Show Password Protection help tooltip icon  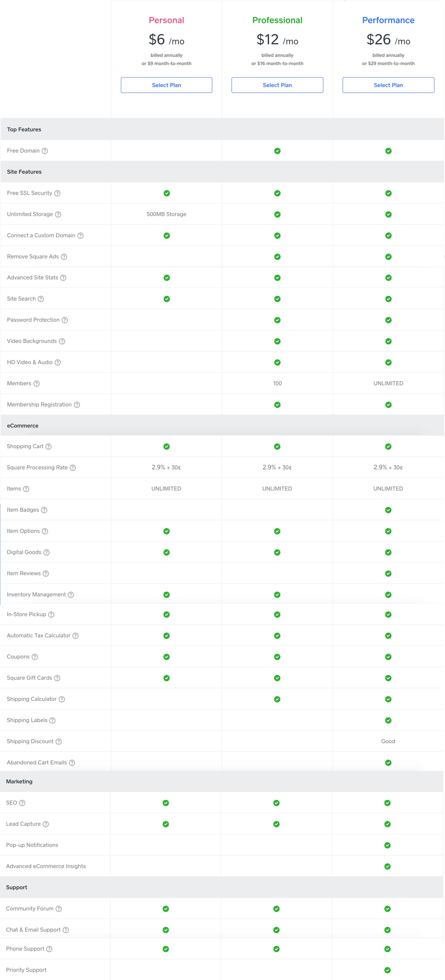point(65,320)
